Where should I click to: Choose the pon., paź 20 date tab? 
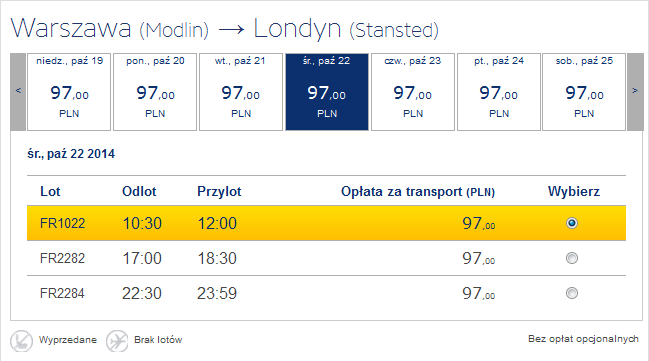155,92
